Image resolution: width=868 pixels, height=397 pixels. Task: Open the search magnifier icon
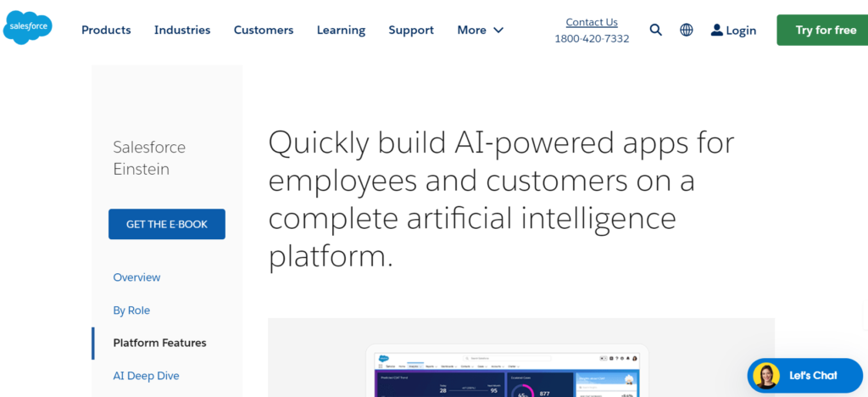(655, 30)
